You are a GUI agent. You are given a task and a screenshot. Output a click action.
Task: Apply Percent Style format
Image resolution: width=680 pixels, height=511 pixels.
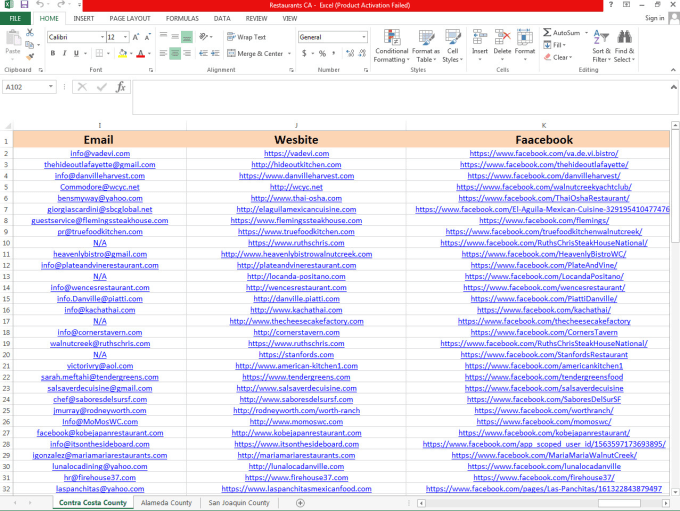[x=322, y=53]
